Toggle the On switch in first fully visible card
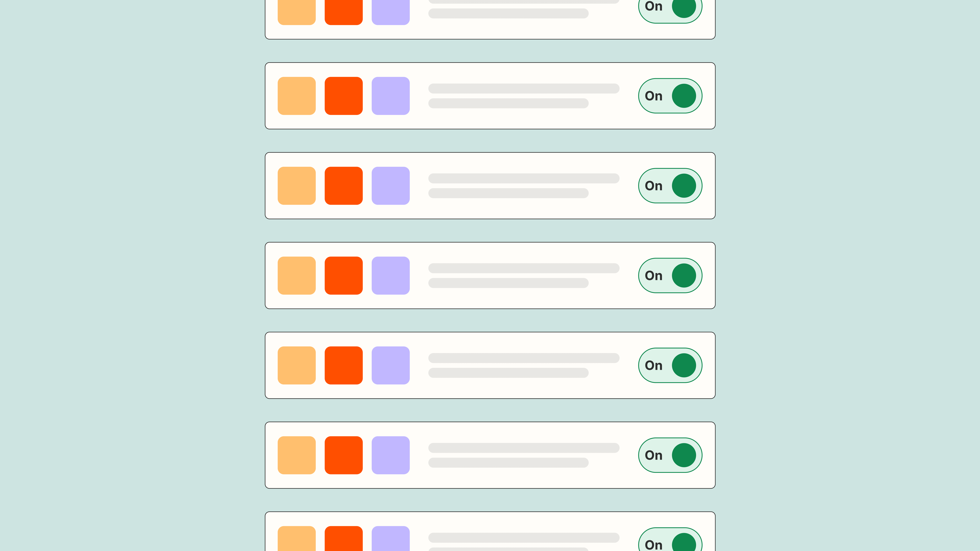This screenshot has height=551, width=980. 670,96
